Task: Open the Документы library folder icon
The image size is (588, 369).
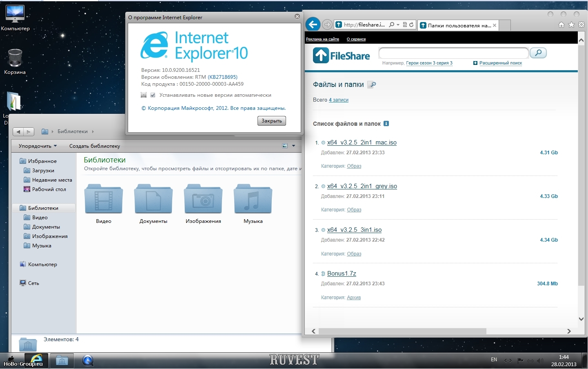Action: pyautogui.click(x=153, y=199)
